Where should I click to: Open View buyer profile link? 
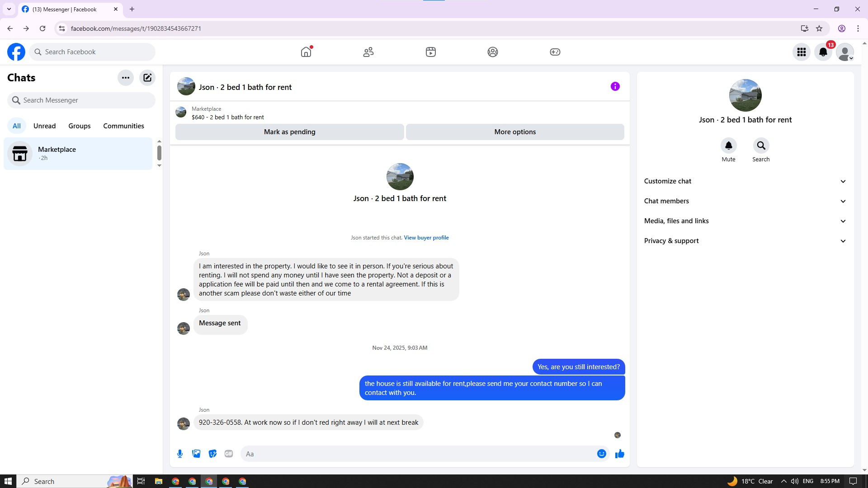pyautogui.click(x=426, y=238)
